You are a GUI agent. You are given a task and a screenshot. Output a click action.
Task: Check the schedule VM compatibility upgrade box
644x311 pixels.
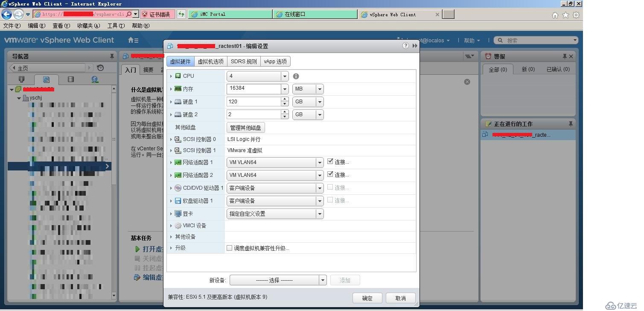[x=229, y=248]
